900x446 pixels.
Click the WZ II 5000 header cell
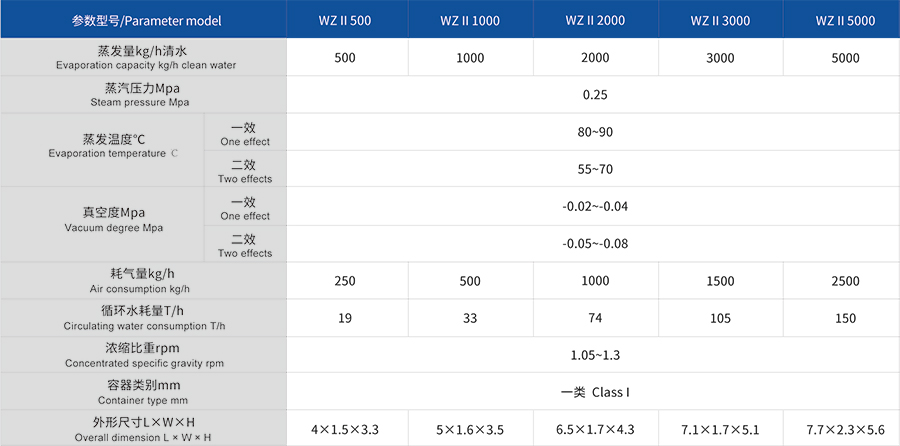click(x=845, y=20)
